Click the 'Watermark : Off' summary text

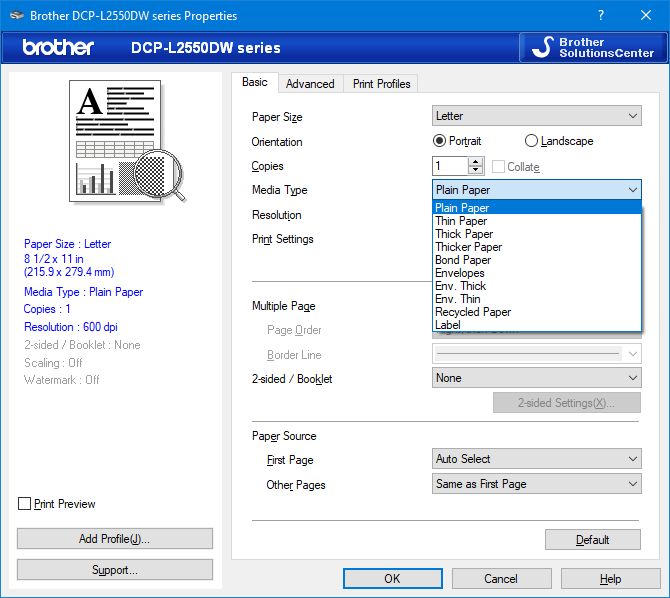[x=62, y=380]
